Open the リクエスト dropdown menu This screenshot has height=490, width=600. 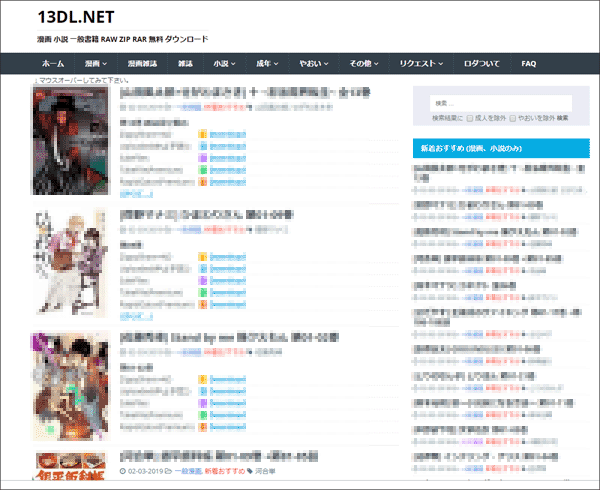[421, 63]
